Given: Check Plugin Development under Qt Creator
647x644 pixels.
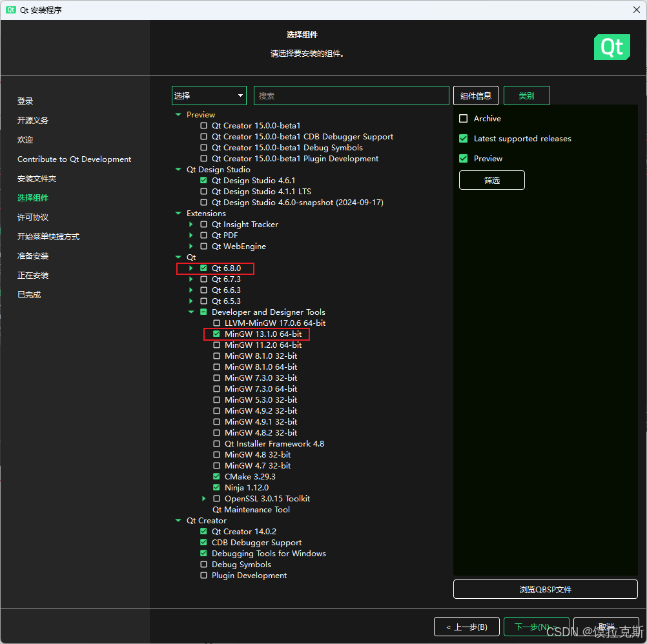Looking at the screenshot, I should (x=203, y=575).
